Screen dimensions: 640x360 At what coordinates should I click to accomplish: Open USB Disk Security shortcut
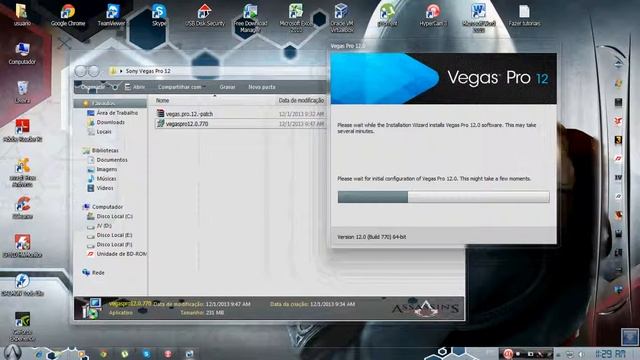[204, 15]
